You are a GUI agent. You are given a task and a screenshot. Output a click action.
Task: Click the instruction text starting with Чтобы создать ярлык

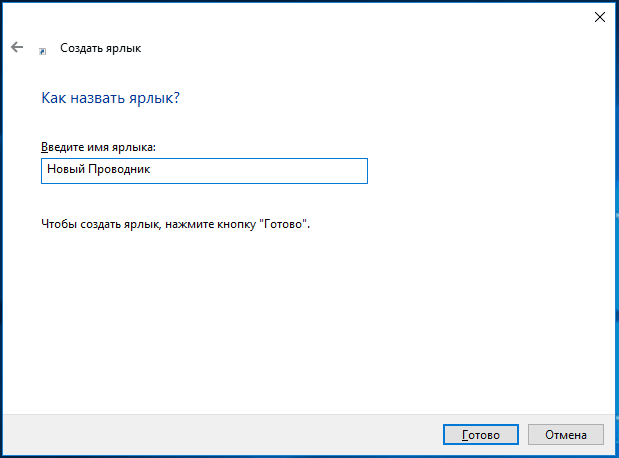click(x=176, y=224)
